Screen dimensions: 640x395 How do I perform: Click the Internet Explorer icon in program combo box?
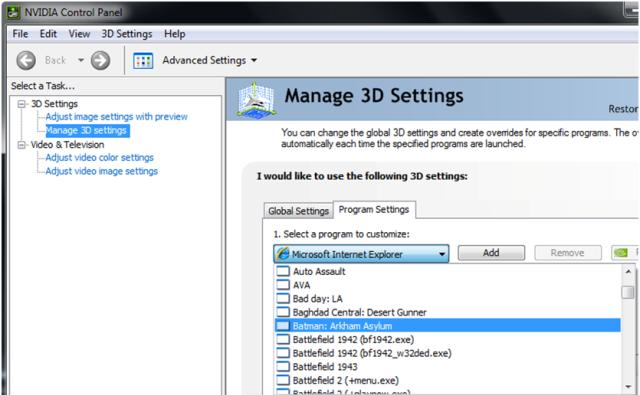pyautogui.click(x=282, y=254)
